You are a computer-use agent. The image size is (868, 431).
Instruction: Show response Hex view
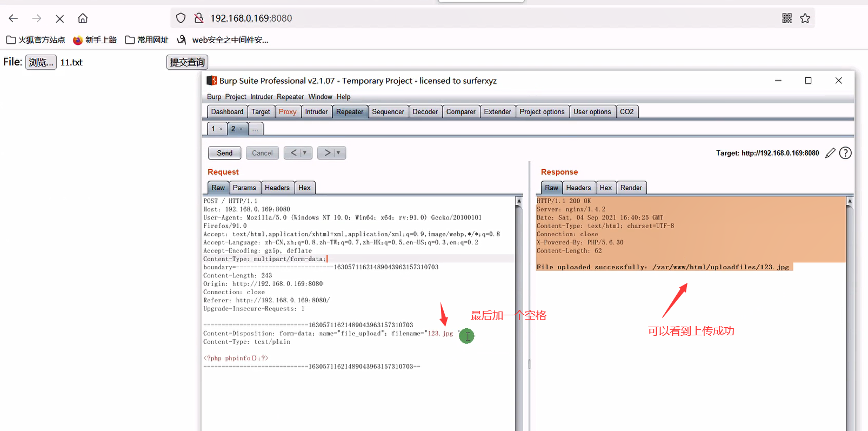coord(606,188)
